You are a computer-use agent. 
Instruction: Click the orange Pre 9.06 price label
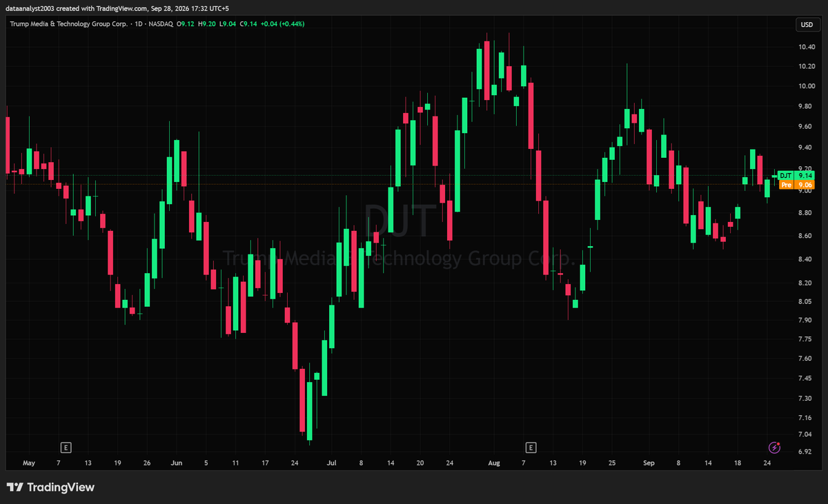(x=796, y=185)
